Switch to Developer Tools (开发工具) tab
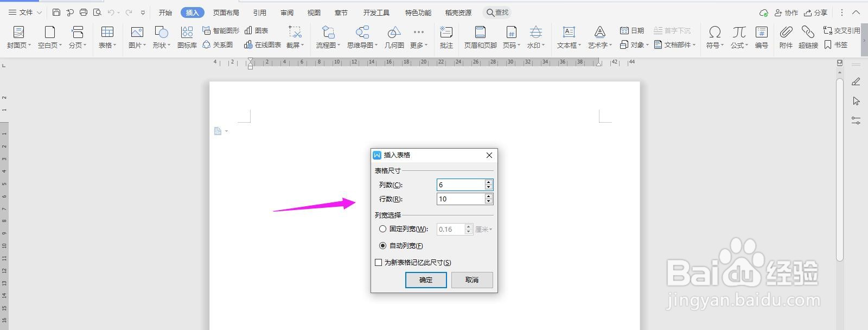 376,12
